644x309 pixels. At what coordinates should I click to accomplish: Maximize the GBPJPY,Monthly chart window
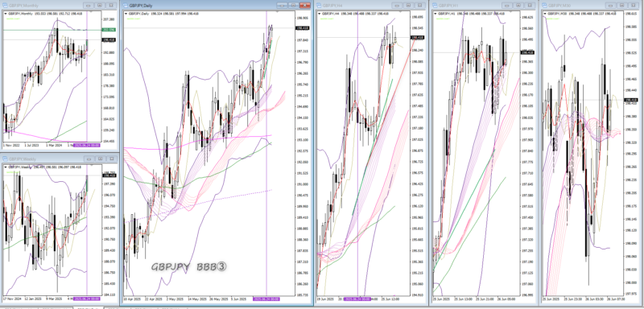tap(100, 6)
